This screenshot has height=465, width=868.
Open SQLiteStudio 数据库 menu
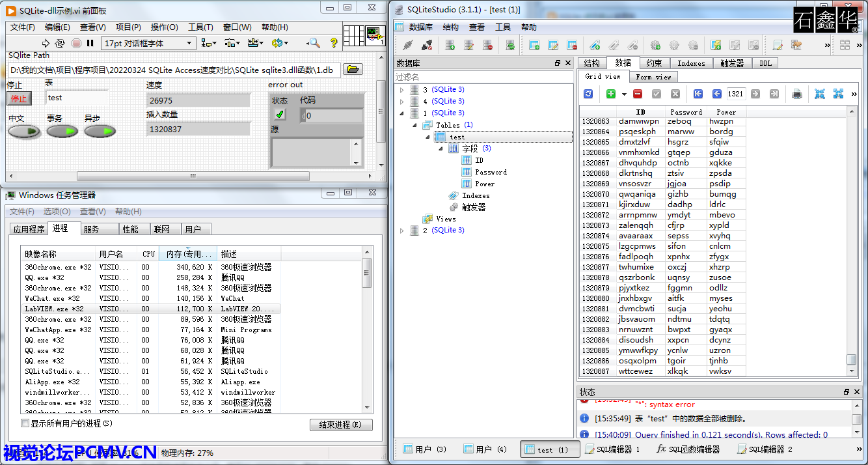[421, 27]
